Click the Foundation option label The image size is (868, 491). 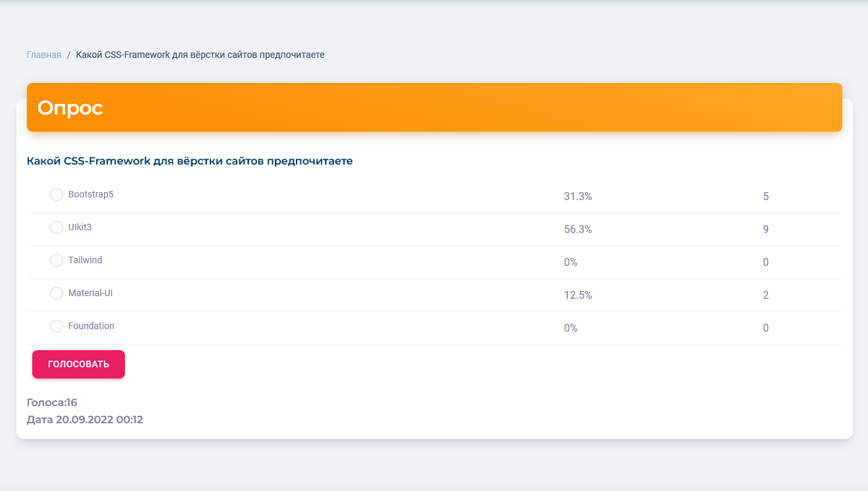91,326
